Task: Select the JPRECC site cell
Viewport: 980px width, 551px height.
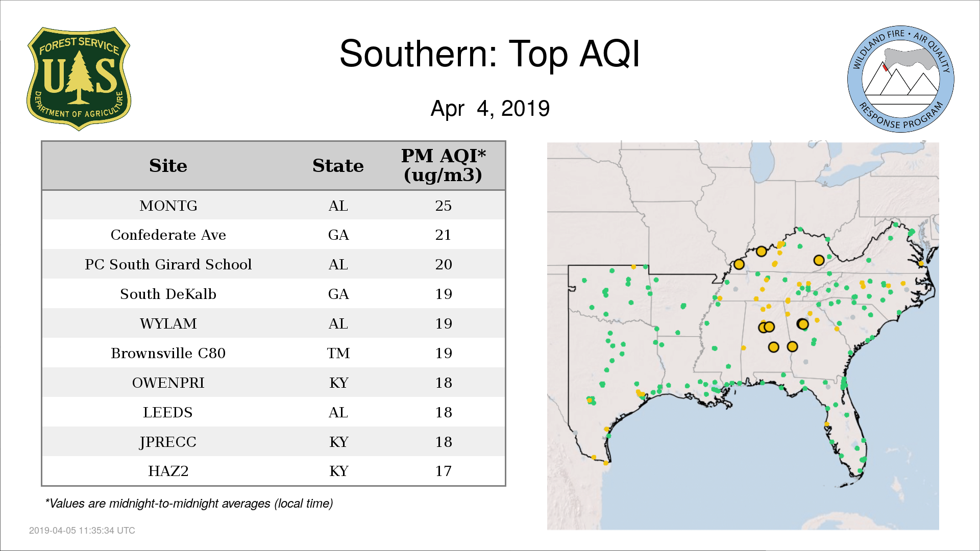Action: pos(168,442)
